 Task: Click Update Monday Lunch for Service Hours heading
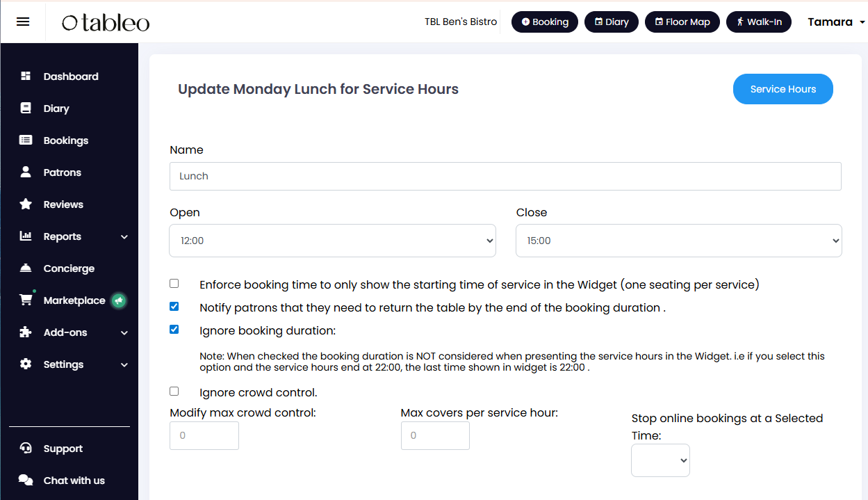coord(318,89)
